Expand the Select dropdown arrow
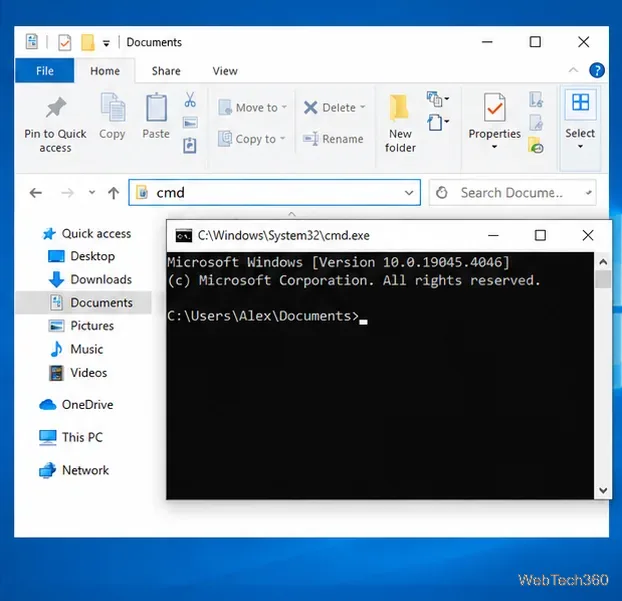The height and width of the screenshot is (601, 622). pyautogui.click(x=580, y=146)
